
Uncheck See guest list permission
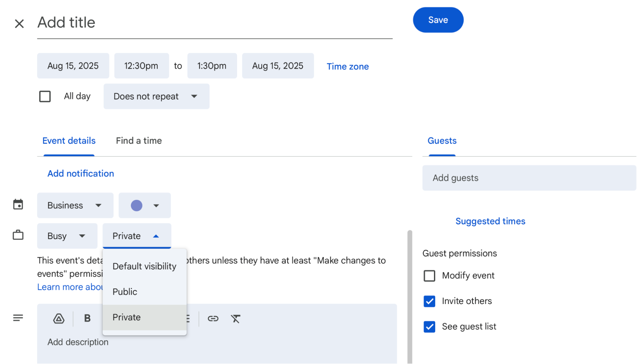[x=429, y=327]
